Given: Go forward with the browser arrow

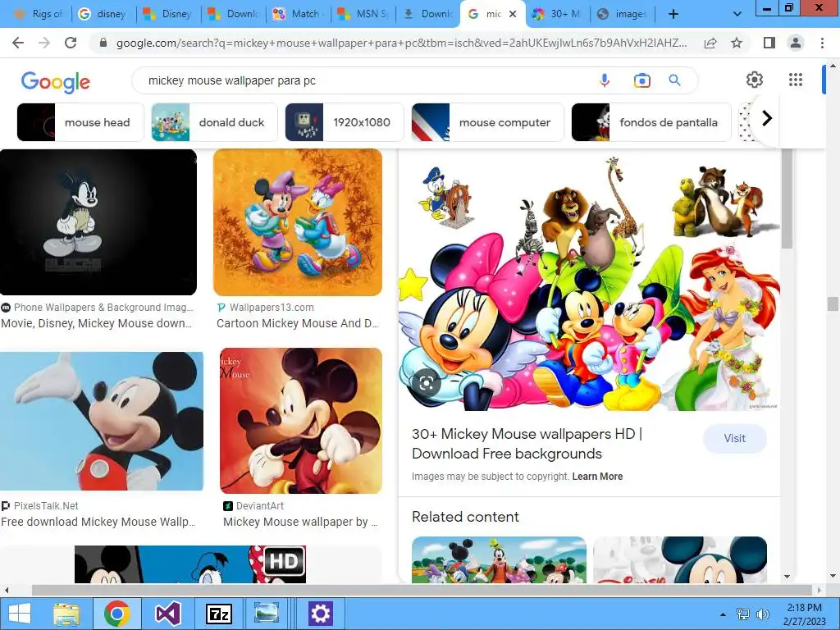Looking at the screenshot, I should tap(44, 43).
